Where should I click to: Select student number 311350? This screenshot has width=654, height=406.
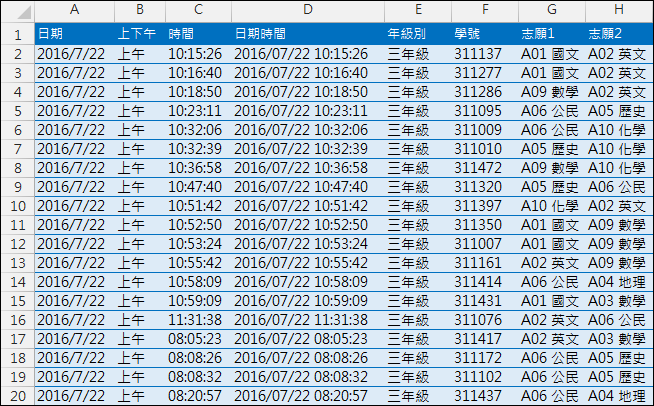pos(485,225)
